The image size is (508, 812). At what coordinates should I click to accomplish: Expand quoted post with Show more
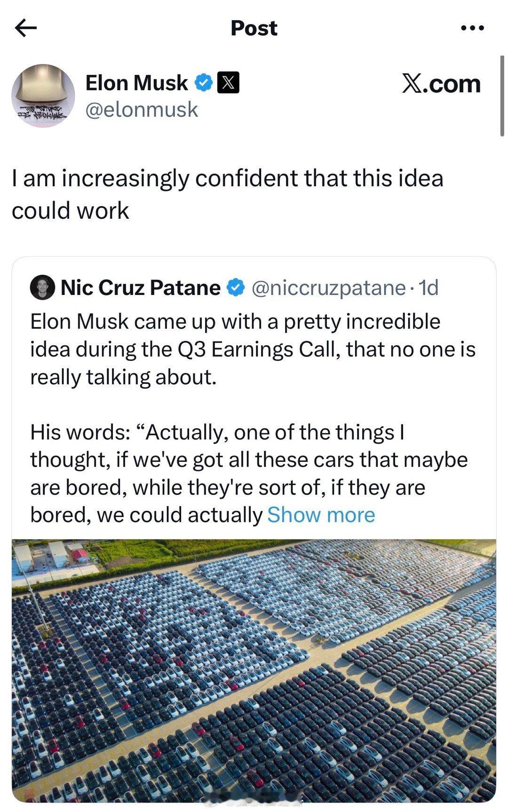coord(321,515)
